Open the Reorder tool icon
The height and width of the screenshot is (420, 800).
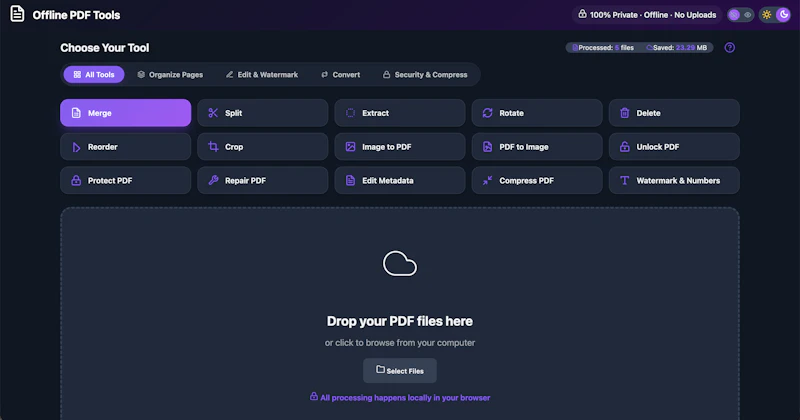pyautogui.click(x=76, y=147)
